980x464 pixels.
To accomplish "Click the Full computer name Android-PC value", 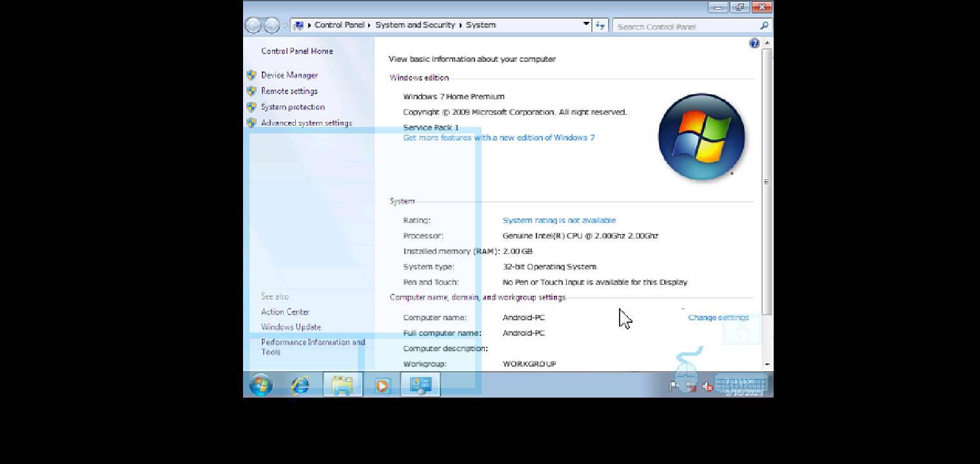I will [x=524, y=333].
